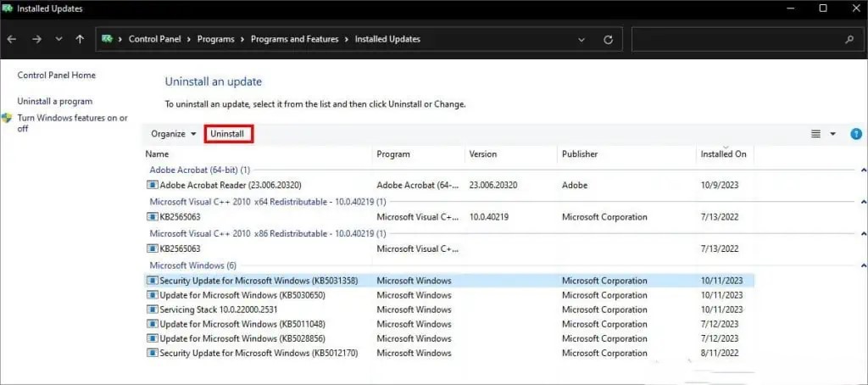Viewport: 868px width, 385px height.
Task: Open more view options dropdown arrow
Action: [832, 133]
